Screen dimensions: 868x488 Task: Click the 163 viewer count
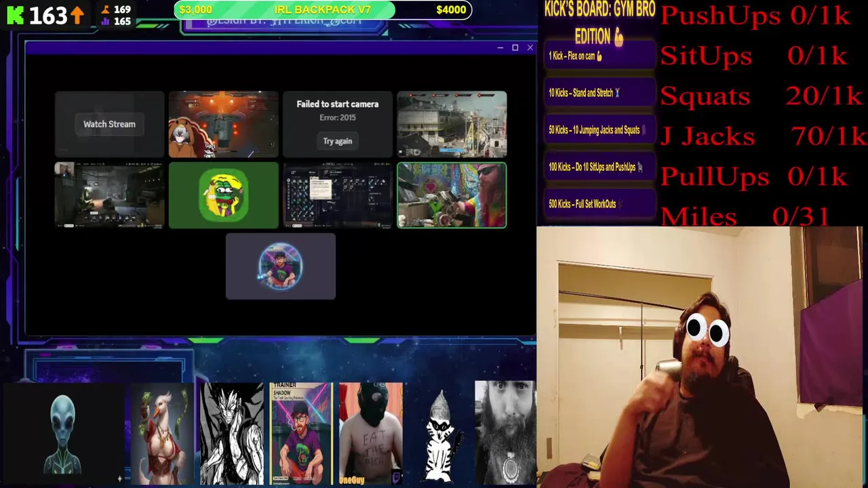[47, 15]
